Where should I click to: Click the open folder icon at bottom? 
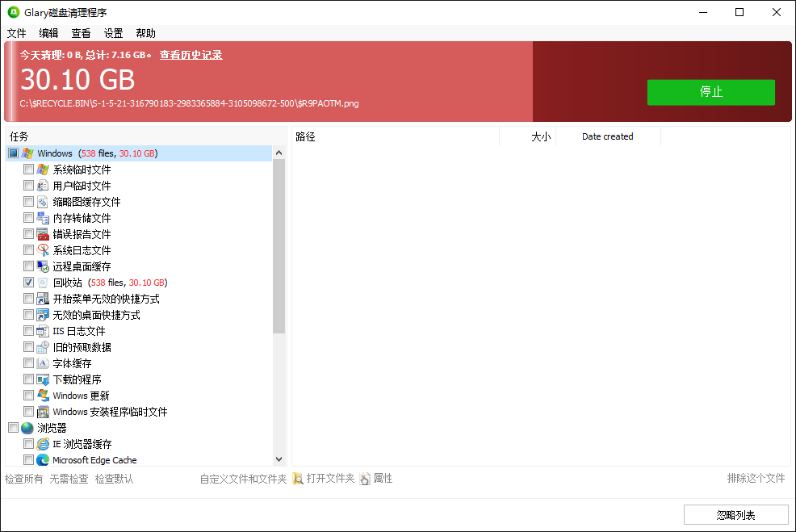click(x=298, y=479)
